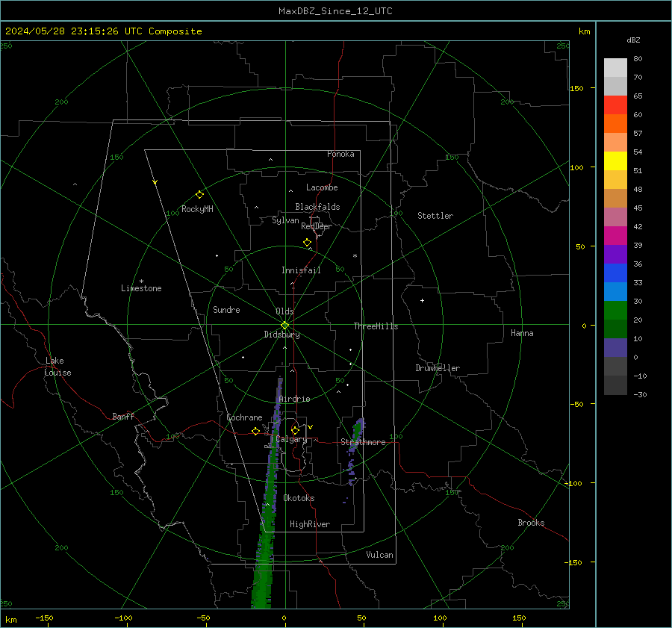Screen dimensions: 672x628
Task: Click the 45 value on the dBZ scale
Action: pyautogui.click(x=638, y=208)
